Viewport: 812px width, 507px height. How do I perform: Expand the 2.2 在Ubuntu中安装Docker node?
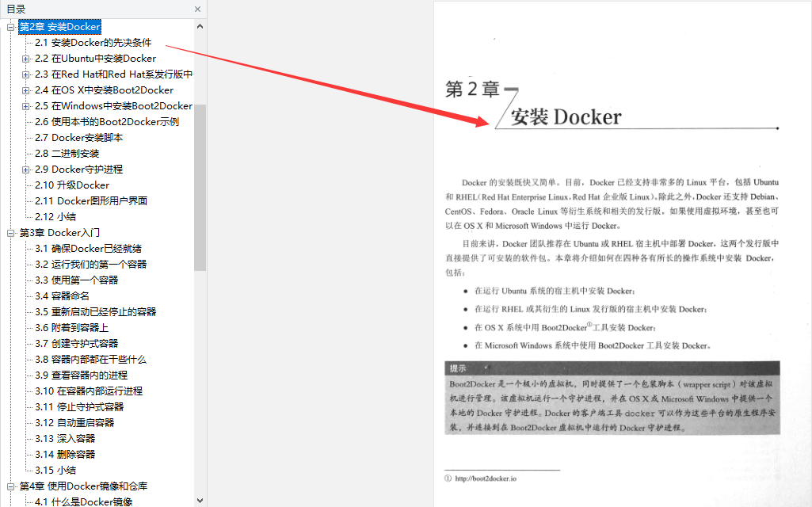point(25,59)
